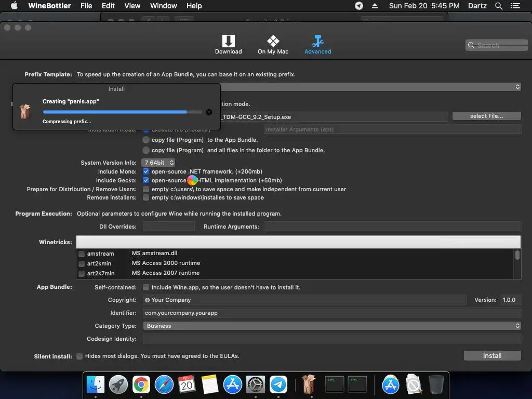This screenshot has height=399, width=532.
Task: Click the Version 1.0.0 field
Action: [x=511, y=300]
